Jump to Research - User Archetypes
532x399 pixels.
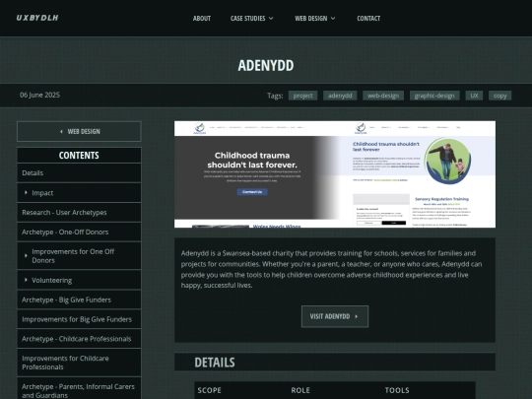(79, 213)
